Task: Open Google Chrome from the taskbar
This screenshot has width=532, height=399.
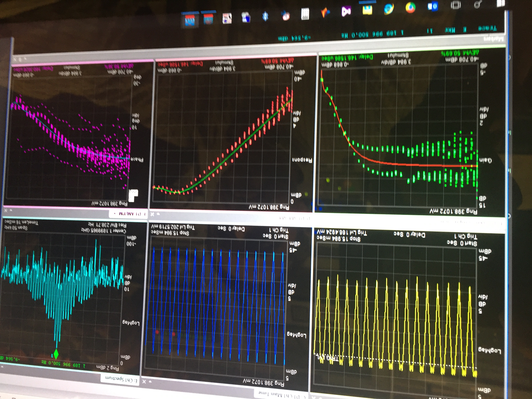Action: point(411,8)
